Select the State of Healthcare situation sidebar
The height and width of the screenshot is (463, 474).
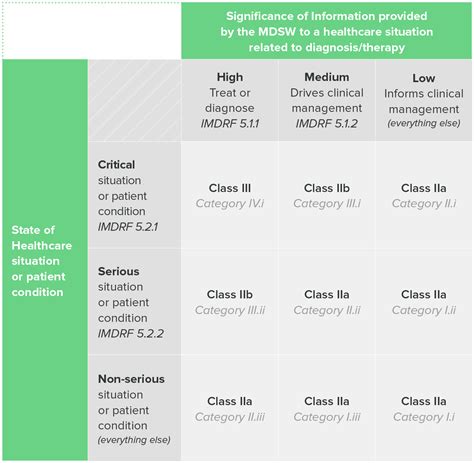(45, 260)
